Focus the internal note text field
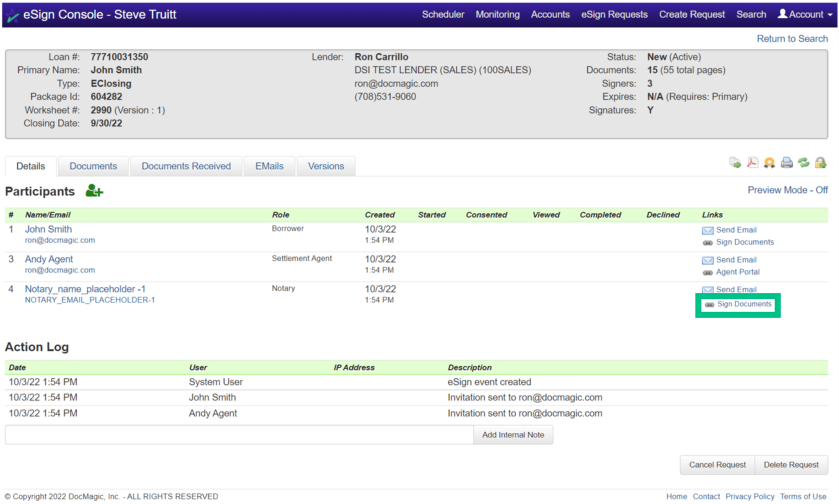 pos(239,435)
